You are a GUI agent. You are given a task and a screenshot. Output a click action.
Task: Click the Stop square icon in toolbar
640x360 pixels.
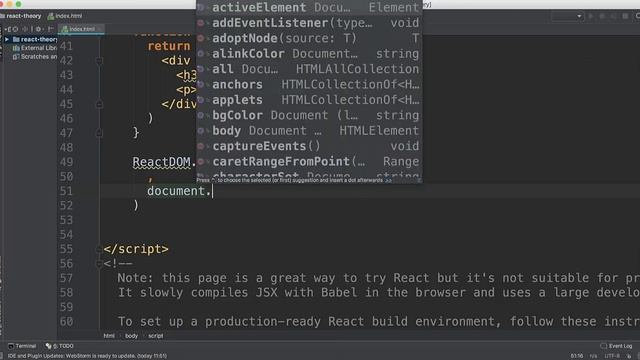pos(625,16)
